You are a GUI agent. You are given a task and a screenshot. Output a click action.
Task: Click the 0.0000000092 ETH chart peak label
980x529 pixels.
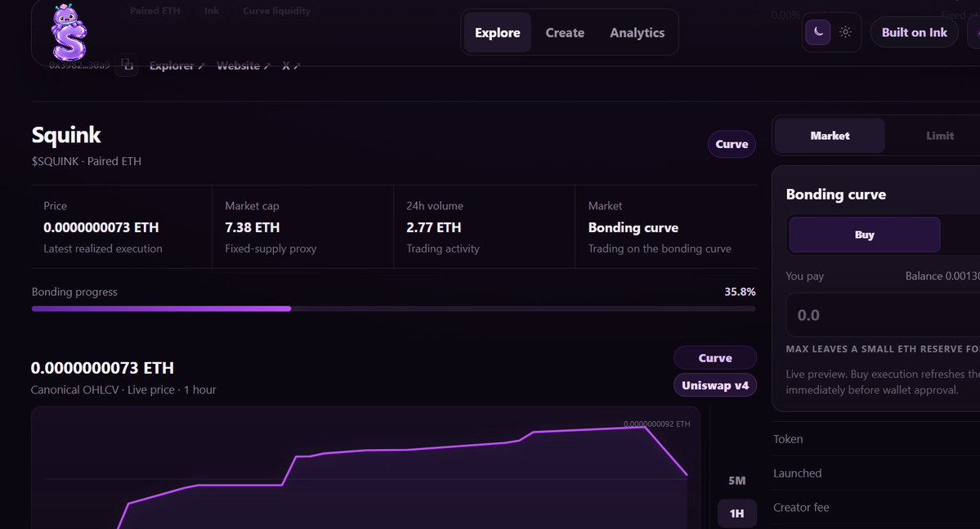click(657, 424)
